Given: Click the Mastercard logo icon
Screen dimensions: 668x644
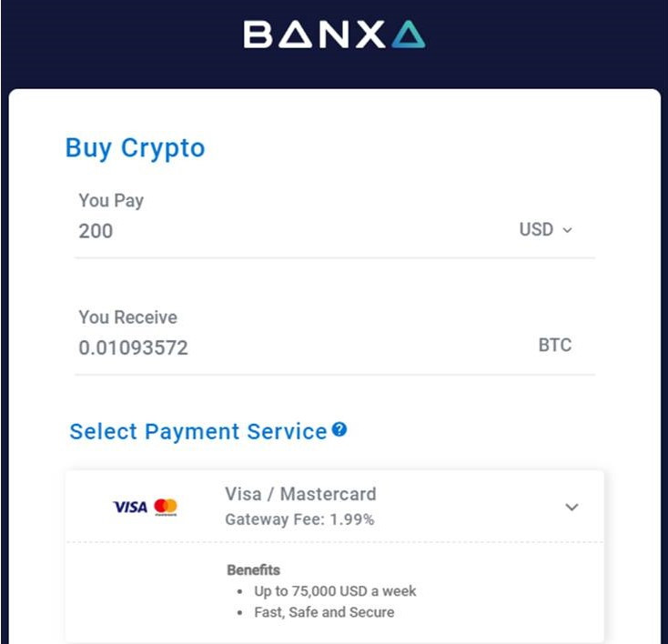Looking at the screenshot, I should coord(166,507).
